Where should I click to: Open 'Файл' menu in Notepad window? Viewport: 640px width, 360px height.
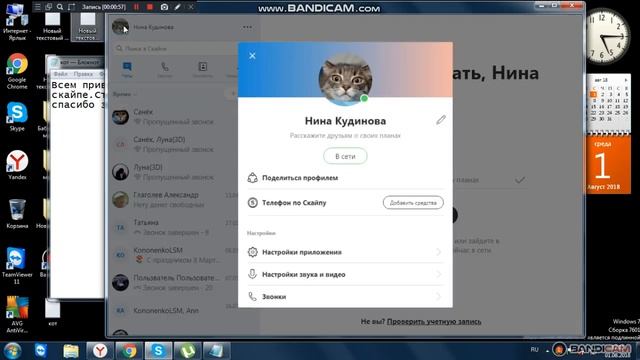60,74
